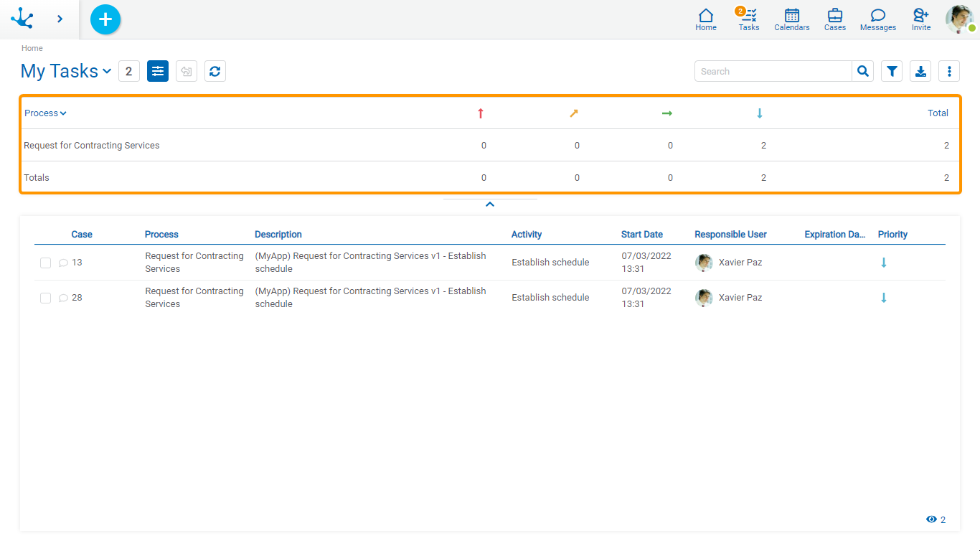Open the Messages chat icon

878,19
